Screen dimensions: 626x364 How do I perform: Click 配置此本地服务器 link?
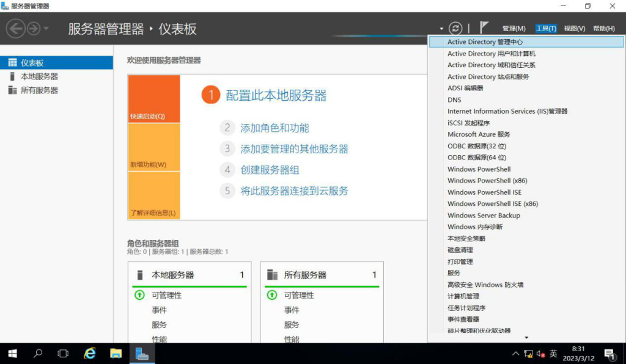(276, 95)
